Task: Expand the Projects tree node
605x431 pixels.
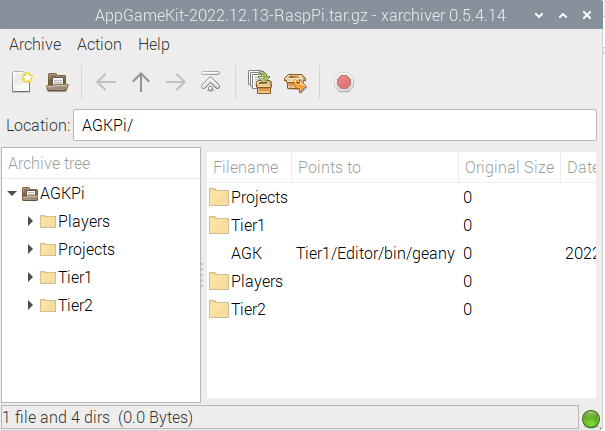Action: [30, 250]
